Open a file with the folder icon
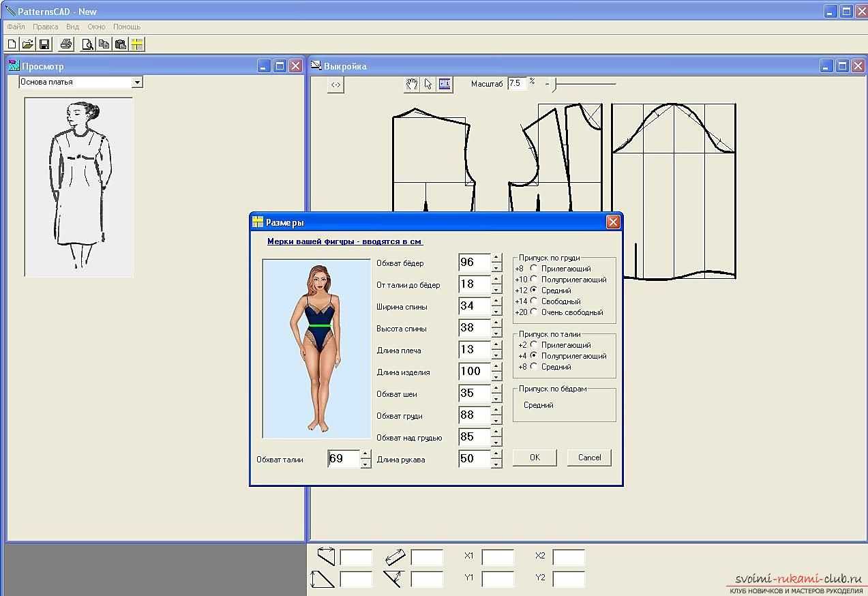 [x=27, y=44]
